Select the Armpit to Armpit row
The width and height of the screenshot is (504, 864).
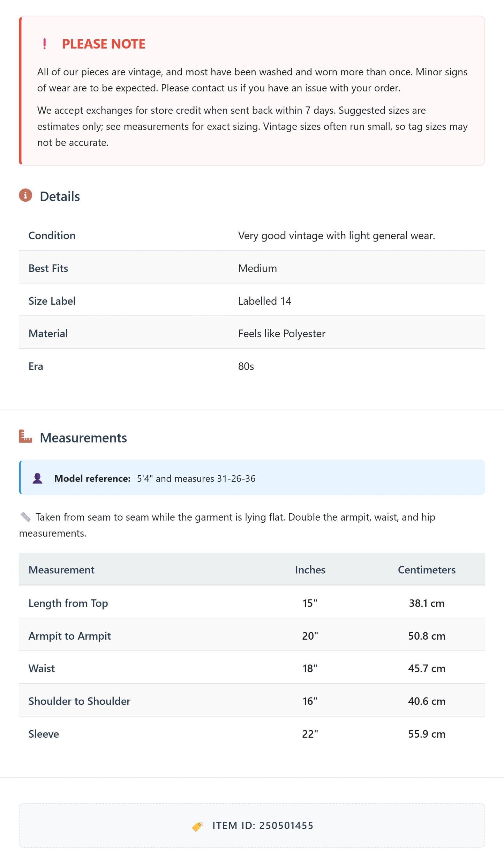pos(252,636)
